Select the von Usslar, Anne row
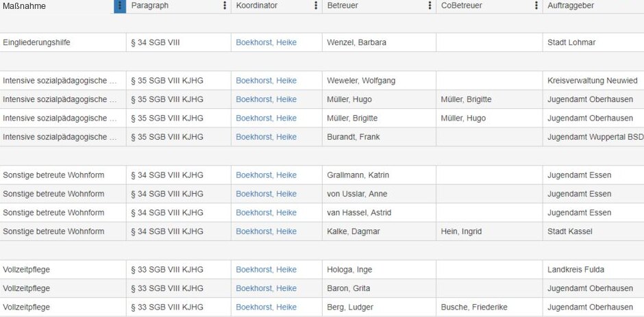The image size is (644, 317). (x=322, y=194)
